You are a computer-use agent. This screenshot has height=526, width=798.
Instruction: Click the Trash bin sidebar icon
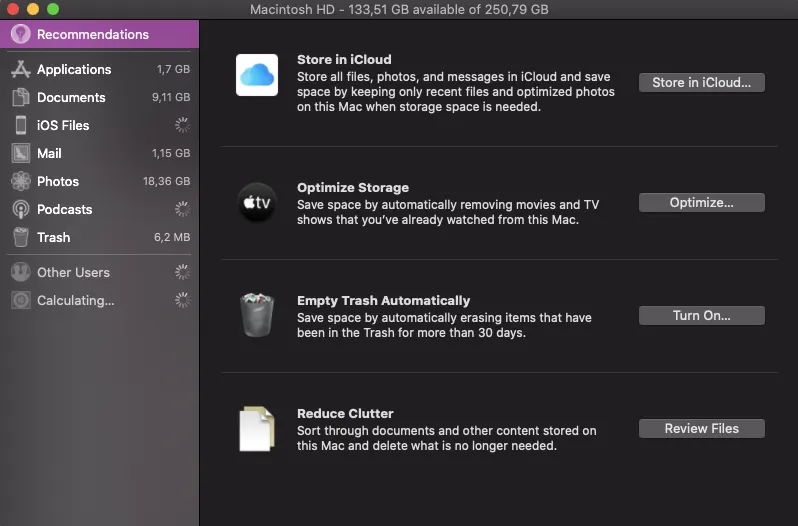click(x=20, y=237)
